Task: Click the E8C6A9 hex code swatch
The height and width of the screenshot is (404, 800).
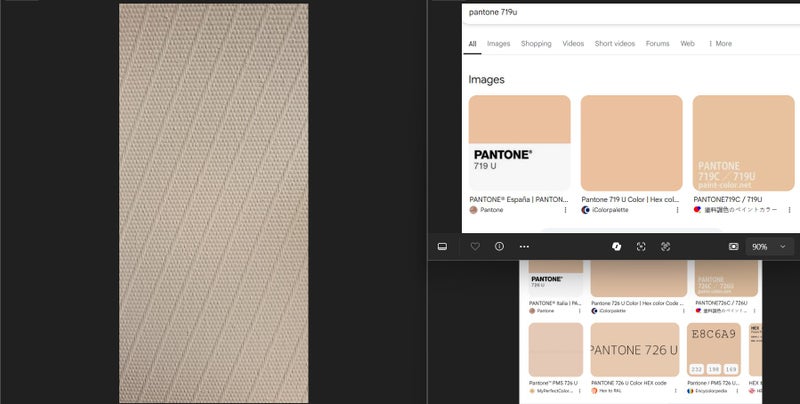Action: 713,349
